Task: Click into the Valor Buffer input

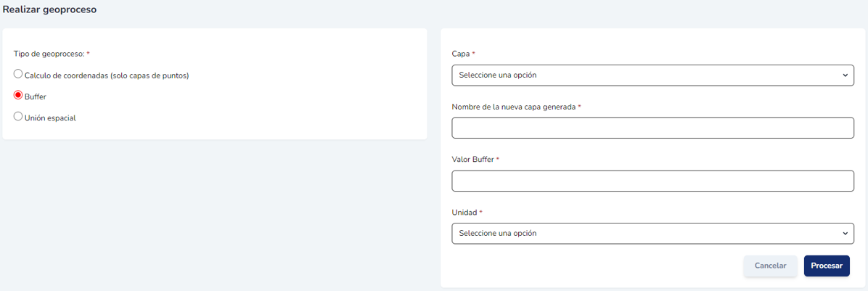Action: click(x=652, y=181)
